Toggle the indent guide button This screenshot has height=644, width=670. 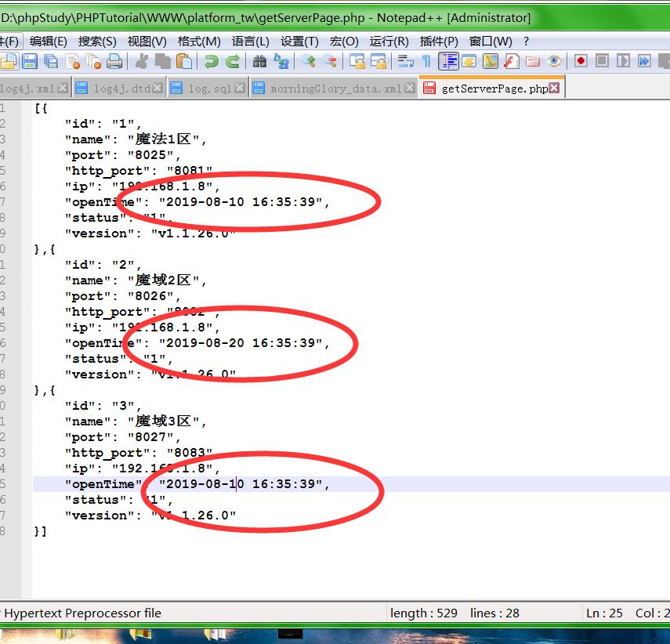[449, 61]
